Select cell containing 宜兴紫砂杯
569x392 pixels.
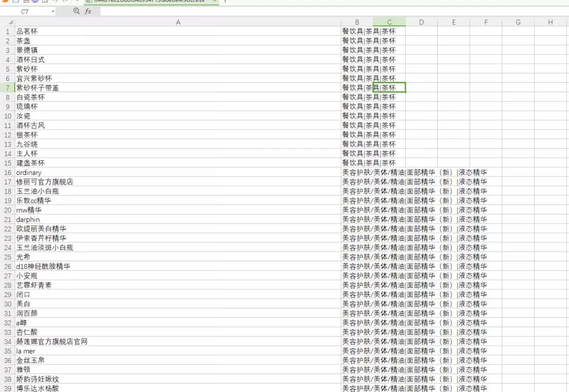[178, 78]
